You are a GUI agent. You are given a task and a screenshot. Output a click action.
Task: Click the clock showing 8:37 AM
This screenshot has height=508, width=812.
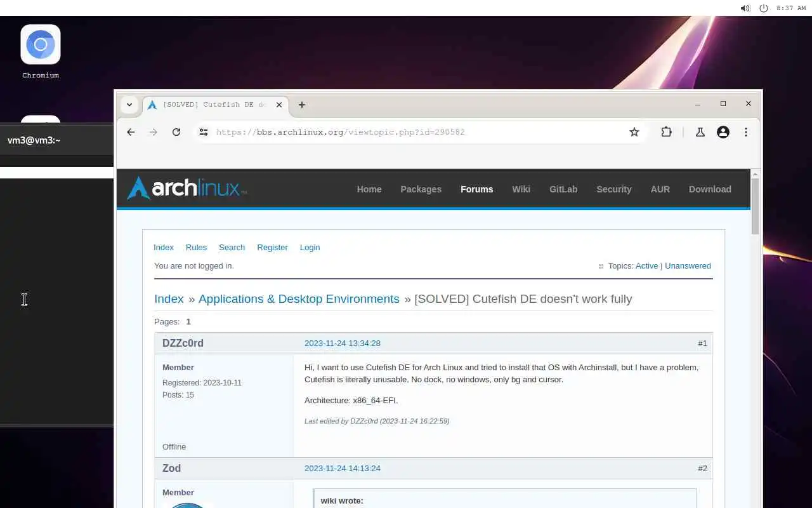791,8
